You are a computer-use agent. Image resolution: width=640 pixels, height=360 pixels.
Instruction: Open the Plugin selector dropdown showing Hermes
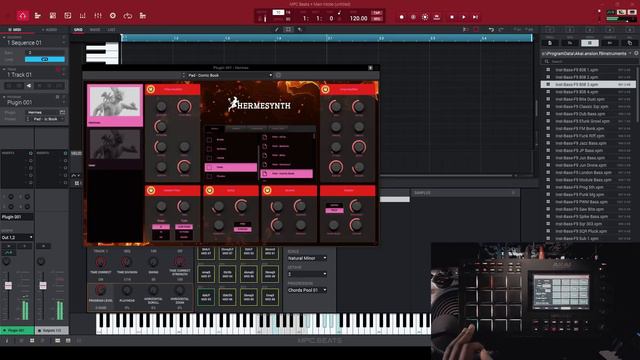click(x=45, y=112)
